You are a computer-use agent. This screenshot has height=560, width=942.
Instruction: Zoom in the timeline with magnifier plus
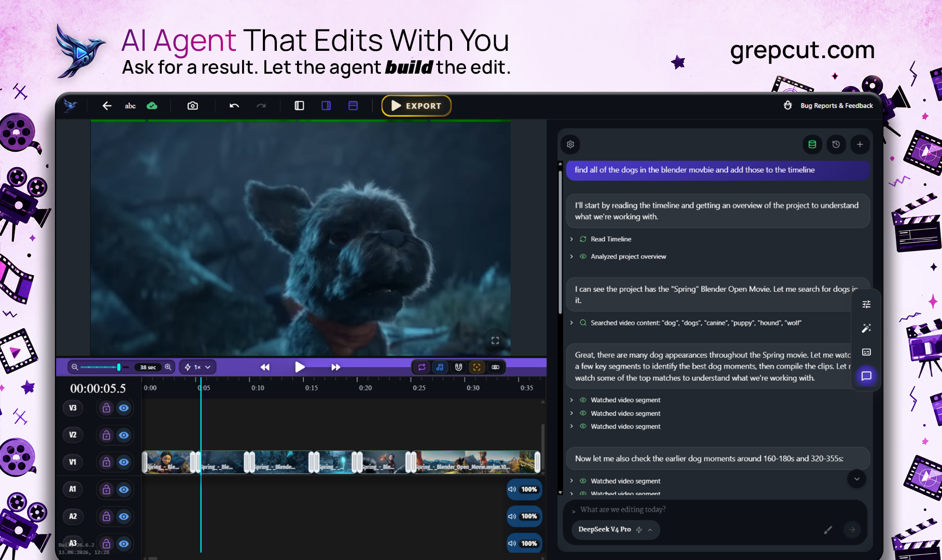tap(168, 367)
